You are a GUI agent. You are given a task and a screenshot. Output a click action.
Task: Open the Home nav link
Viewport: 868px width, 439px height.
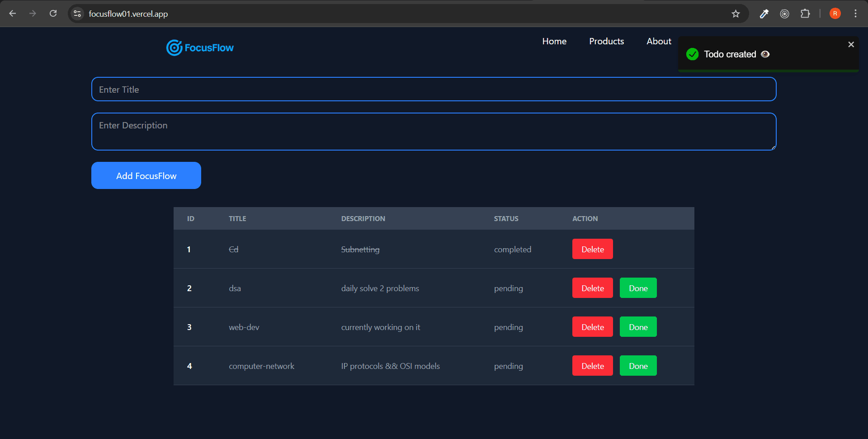tap(554, 41)
